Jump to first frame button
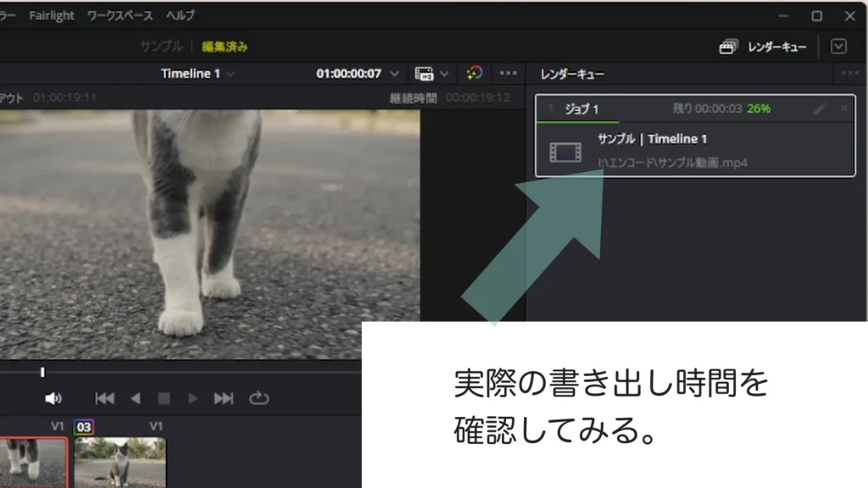 (104, 398)
